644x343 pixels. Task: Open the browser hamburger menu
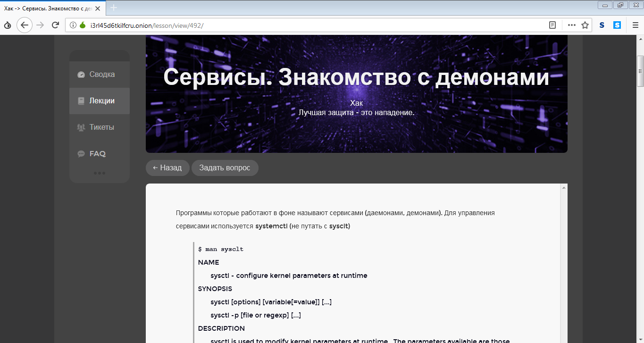[x=635, y=25]
